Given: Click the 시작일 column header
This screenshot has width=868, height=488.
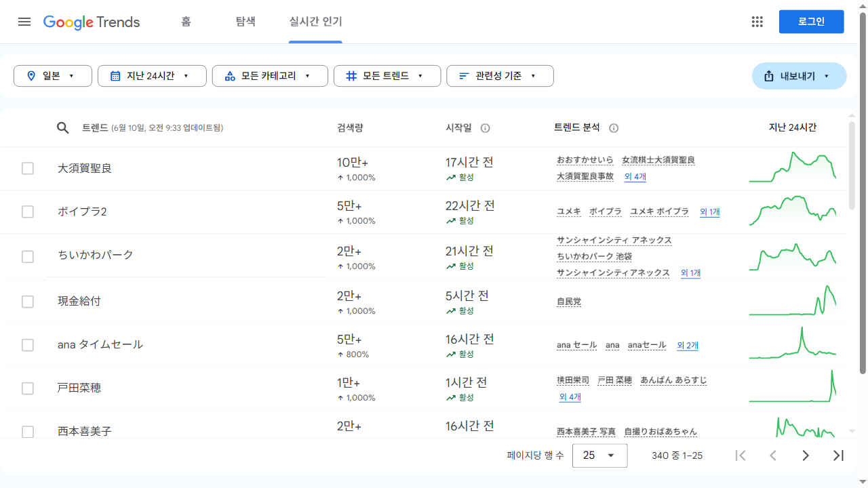Looking at the screenshot, I should pyautogui.click(x=458, y=128).
